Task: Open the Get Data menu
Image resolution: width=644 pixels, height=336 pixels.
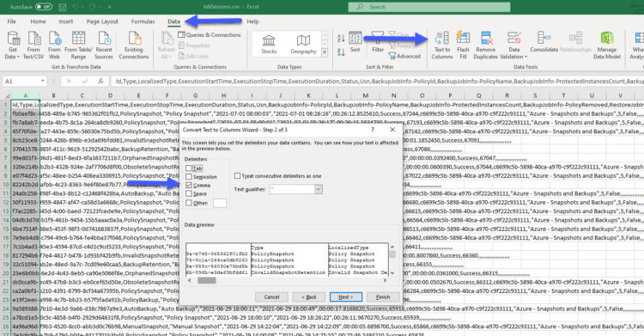Action: 13,45
